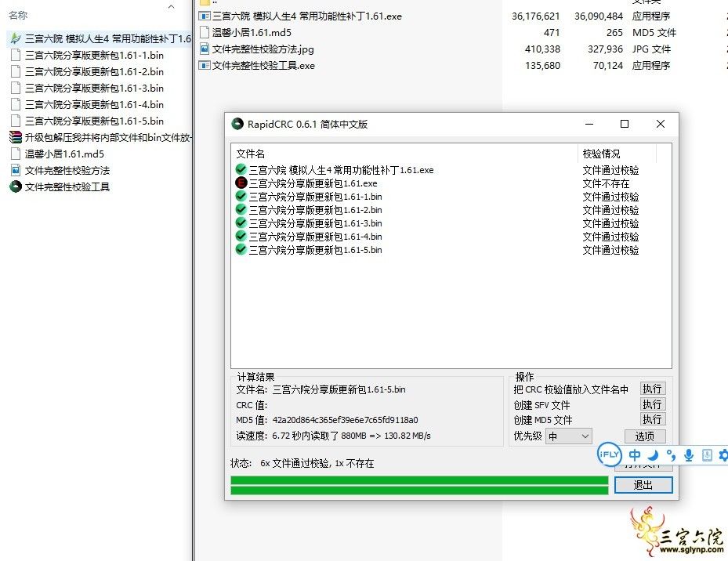Click the 文件名 result text 三宫六院分享版更新包1.61-5.bin

point(339,389)
